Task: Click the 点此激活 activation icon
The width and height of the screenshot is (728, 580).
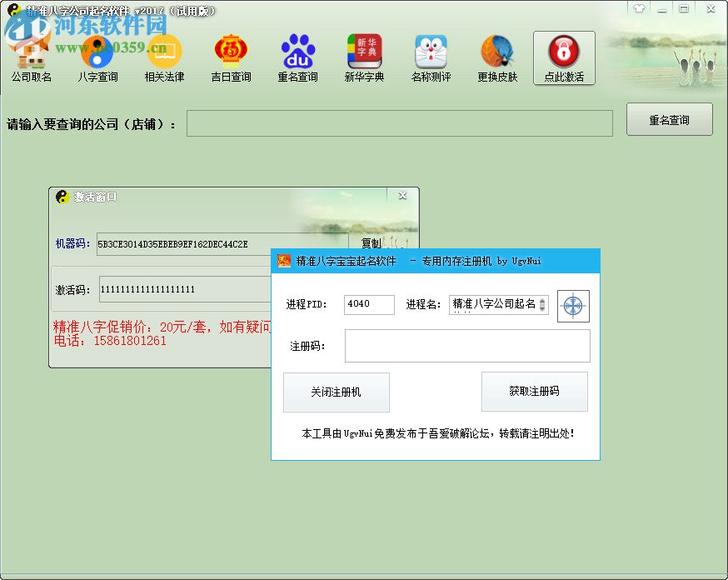Action: click(564, 57)
